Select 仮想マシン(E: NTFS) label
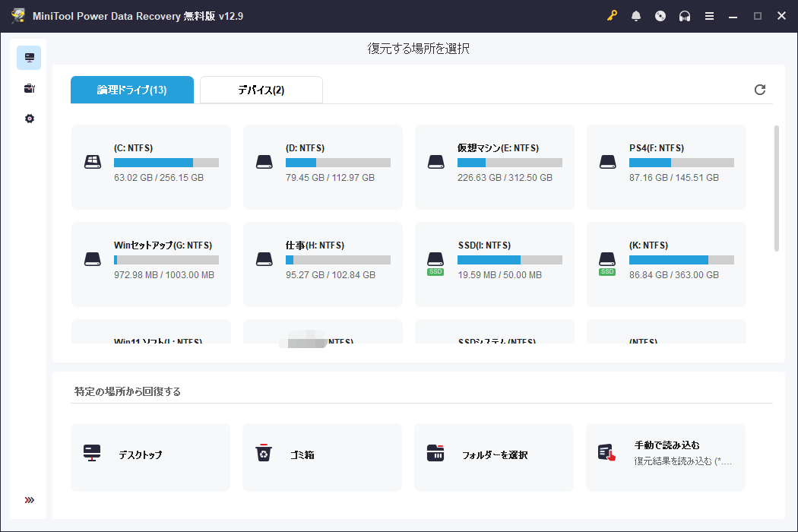 coord(499,148)
